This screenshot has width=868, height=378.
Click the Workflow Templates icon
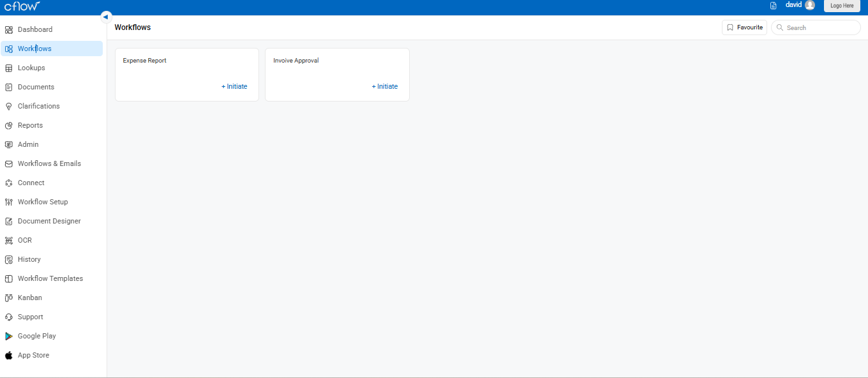pyautogui.click(x=9, y=278)
